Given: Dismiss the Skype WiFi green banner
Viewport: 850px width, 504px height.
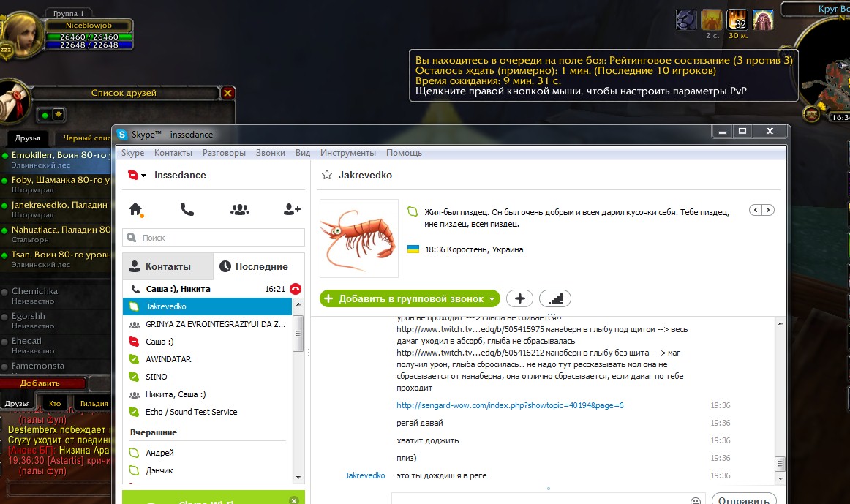Looking at the screenshot, I should click(x=294, y=500).
